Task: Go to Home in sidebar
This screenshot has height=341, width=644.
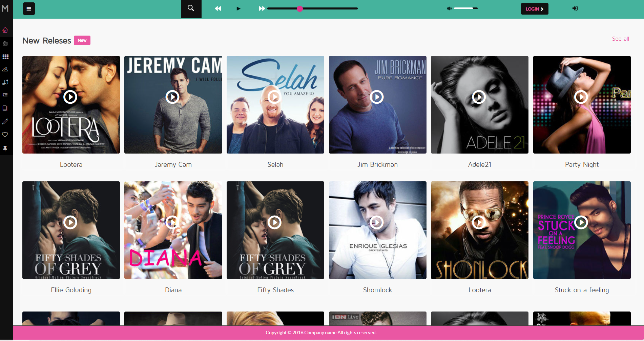Action: [5, 30]
